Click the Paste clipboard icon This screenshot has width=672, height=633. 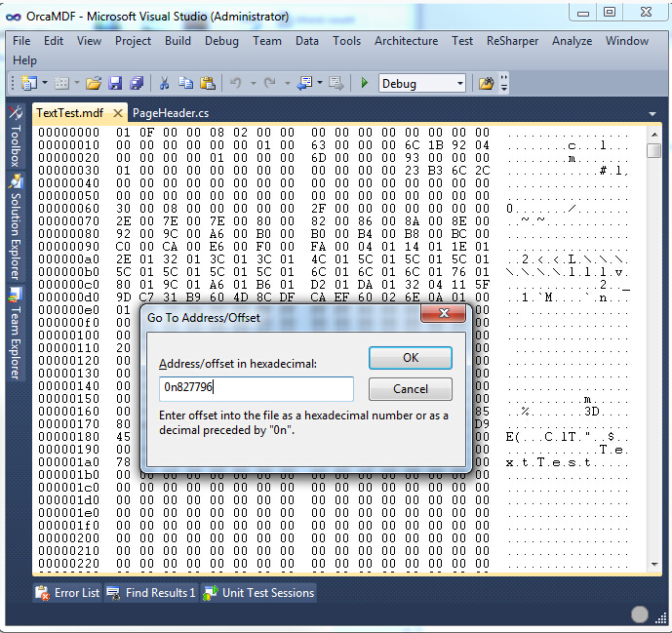click(208, 83)
